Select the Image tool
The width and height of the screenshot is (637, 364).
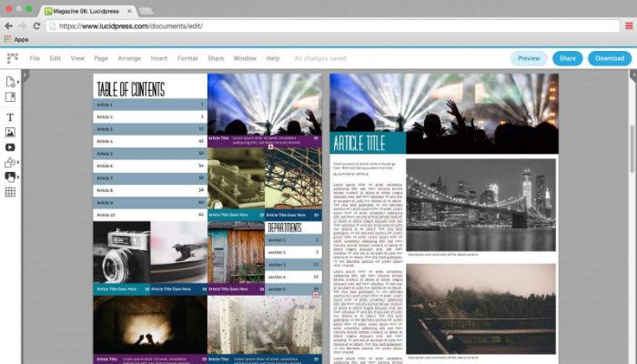(10, 133)
